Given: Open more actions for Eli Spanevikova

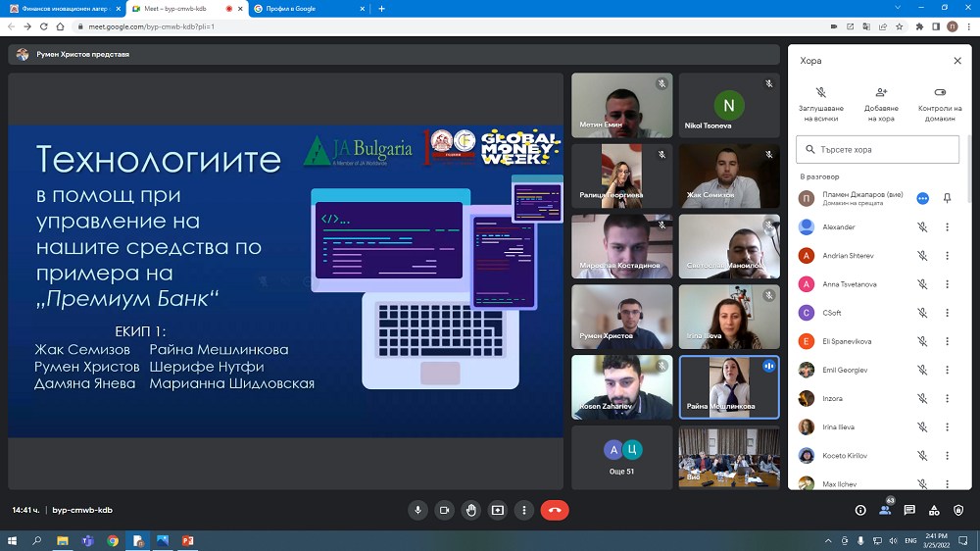Looking at the screenshot, I should [947, 341].
